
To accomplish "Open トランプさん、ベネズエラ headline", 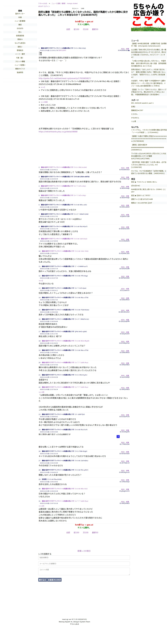I will (149, 131).
